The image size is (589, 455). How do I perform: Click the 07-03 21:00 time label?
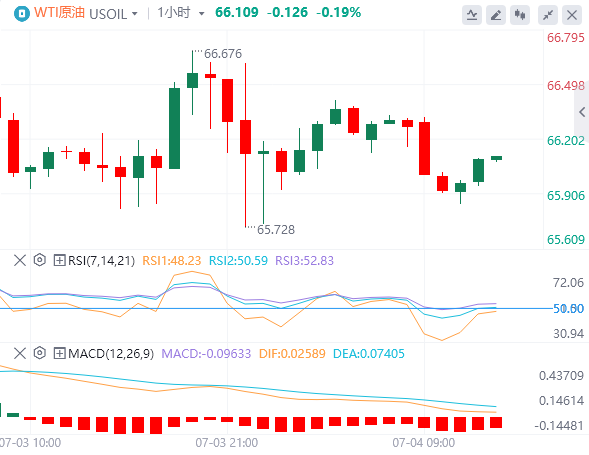pos(227,443)
